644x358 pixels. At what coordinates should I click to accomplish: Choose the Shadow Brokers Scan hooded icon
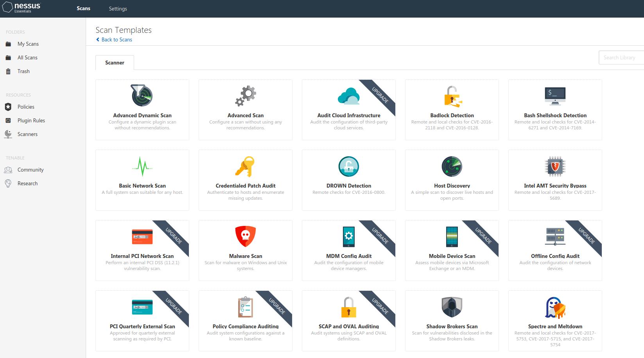452,307
